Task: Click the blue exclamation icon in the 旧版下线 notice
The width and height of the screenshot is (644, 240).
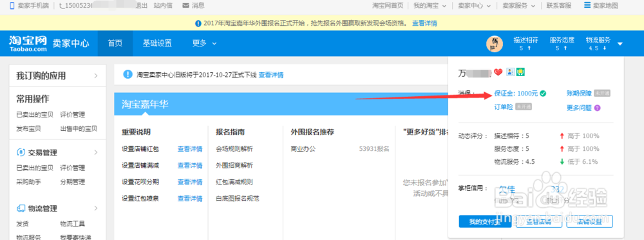Action: (x=128, y=74)
